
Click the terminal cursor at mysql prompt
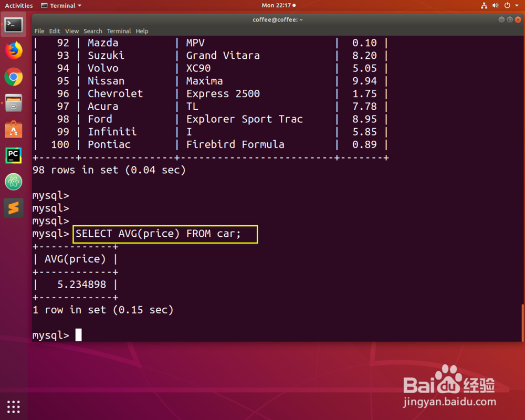[78, 335]
